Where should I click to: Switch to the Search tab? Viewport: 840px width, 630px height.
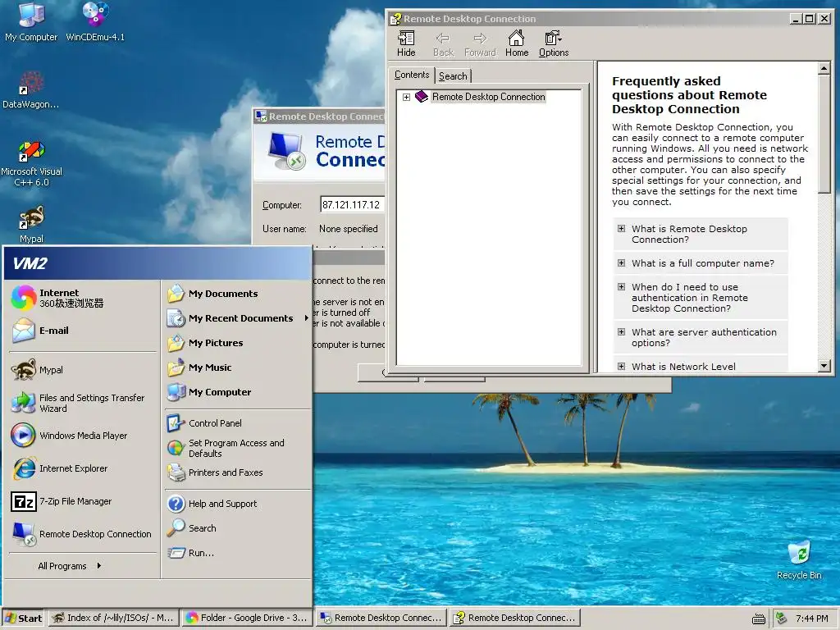(453, 76)
